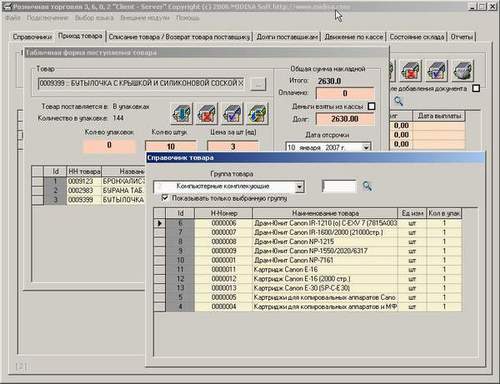Click the magnifier in Справочник товара
Viewport: 500px width, 384px height.
367,186
